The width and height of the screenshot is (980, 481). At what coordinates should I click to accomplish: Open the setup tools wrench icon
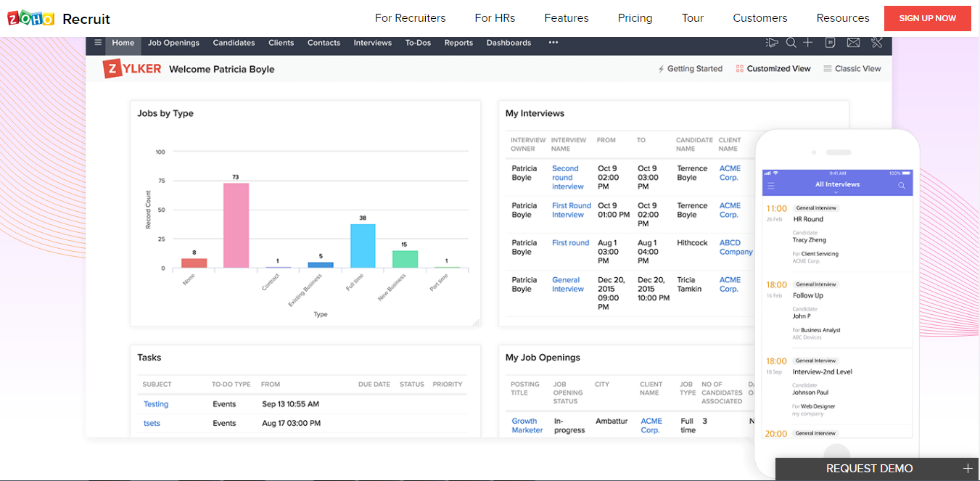tap(877, 43)
